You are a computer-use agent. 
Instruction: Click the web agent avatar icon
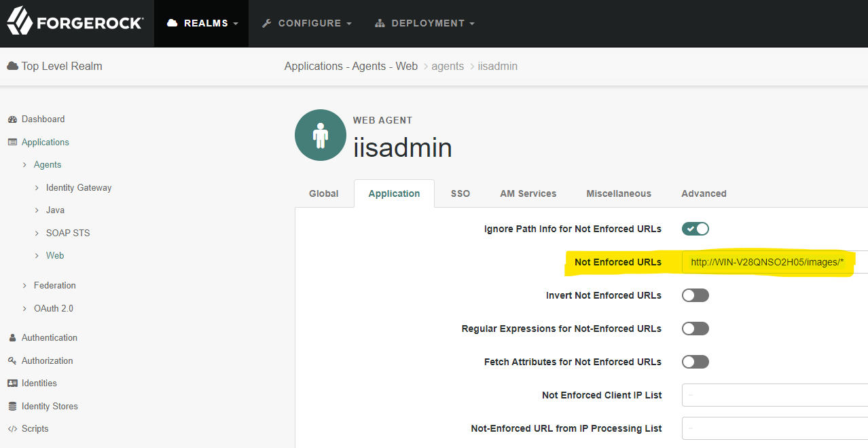320,135
